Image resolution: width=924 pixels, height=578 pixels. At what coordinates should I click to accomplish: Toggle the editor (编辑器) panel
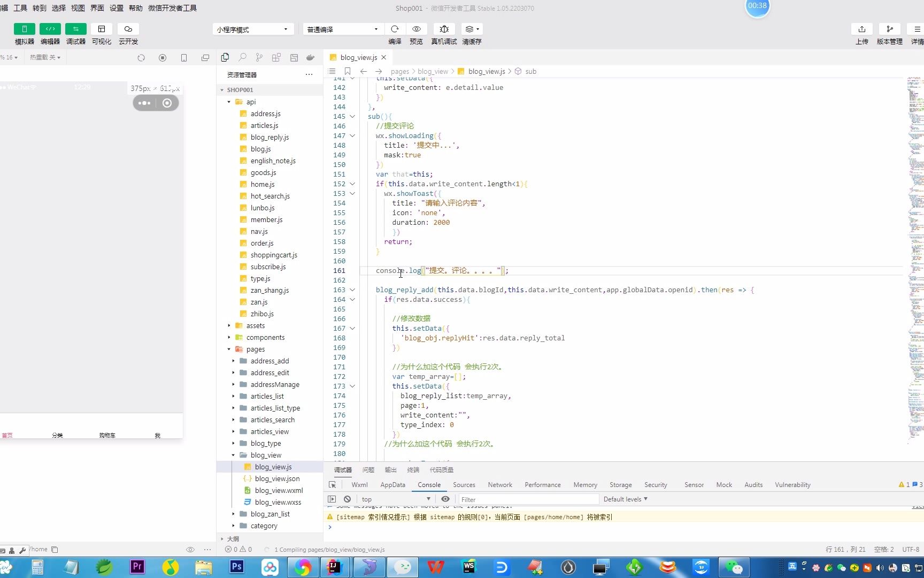(x=50, y=29)
